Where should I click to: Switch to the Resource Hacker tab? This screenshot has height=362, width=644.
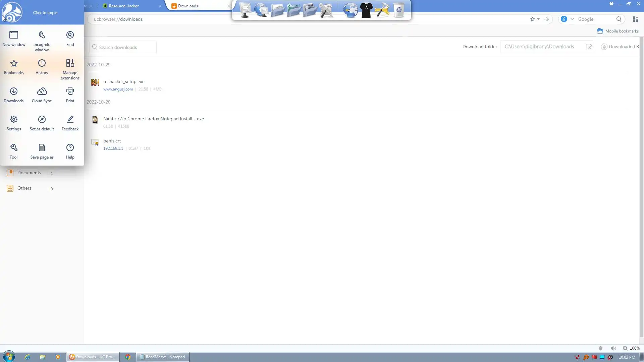coord(124,6)
